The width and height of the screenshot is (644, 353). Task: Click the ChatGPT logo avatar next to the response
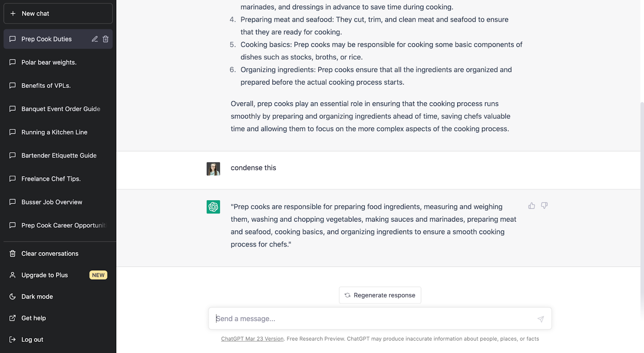click(x=213, y=207)
